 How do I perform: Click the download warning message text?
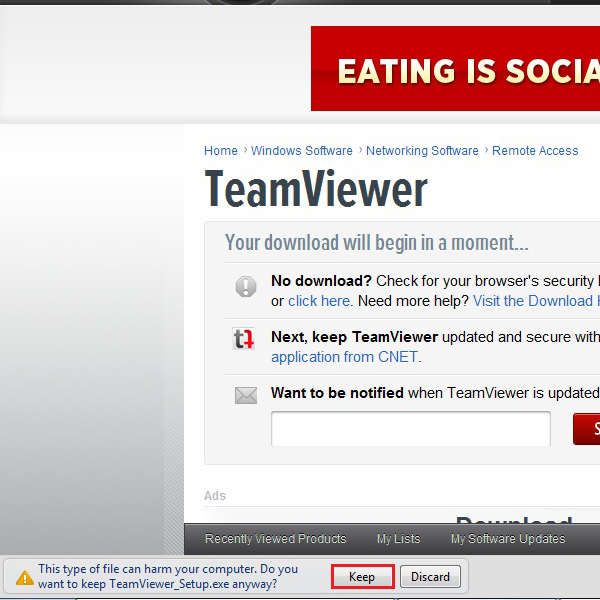(168, 577)
